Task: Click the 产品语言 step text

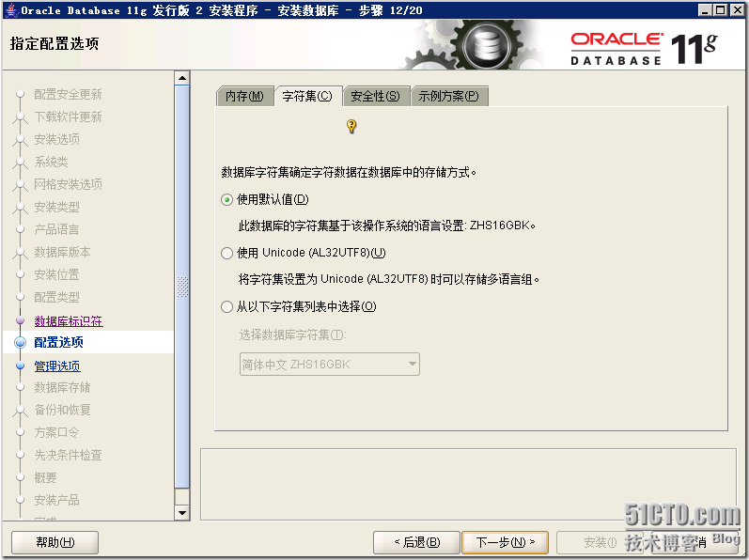Action: click(x=56, y=229)
